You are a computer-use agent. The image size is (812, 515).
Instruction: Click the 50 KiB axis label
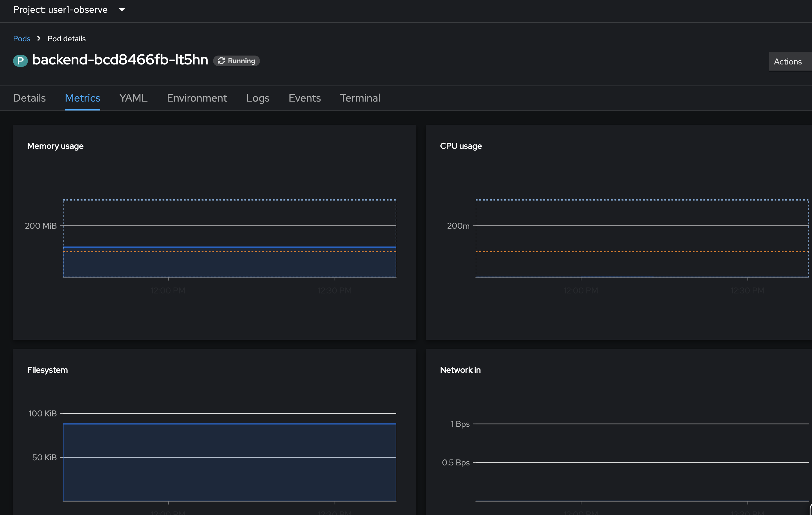(x=45, y=457)
